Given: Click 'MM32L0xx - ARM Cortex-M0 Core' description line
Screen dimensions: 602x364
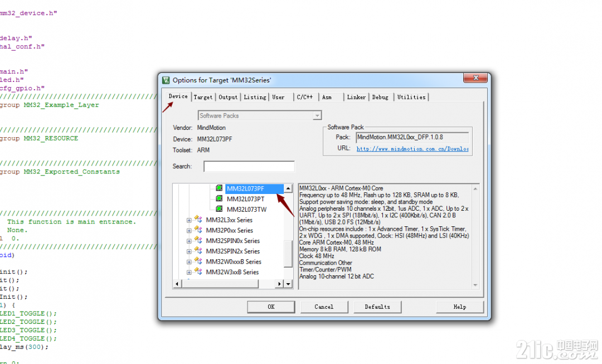Looking at the screenshot, I should coord(341,188).
